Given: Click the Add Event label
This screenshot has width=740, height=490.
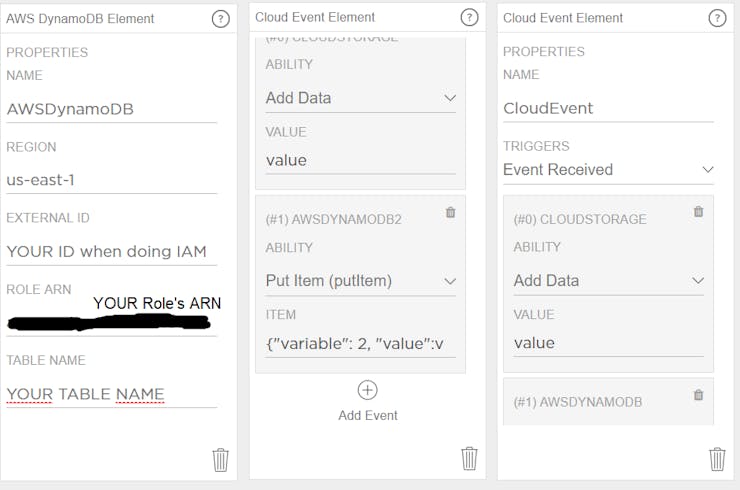Looking at the screenshot, I should (368, 415).
